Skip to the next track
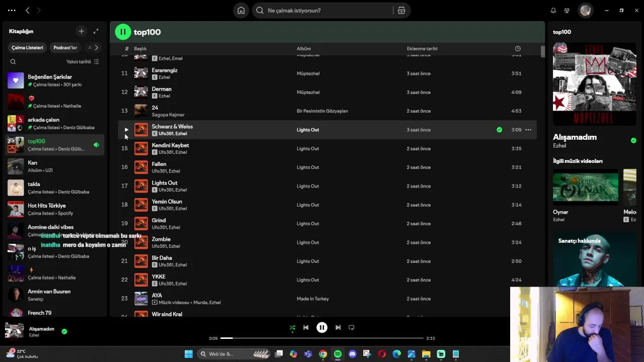Image resolution: width=644 pixels, height=362 pixels. coord(338,327)
